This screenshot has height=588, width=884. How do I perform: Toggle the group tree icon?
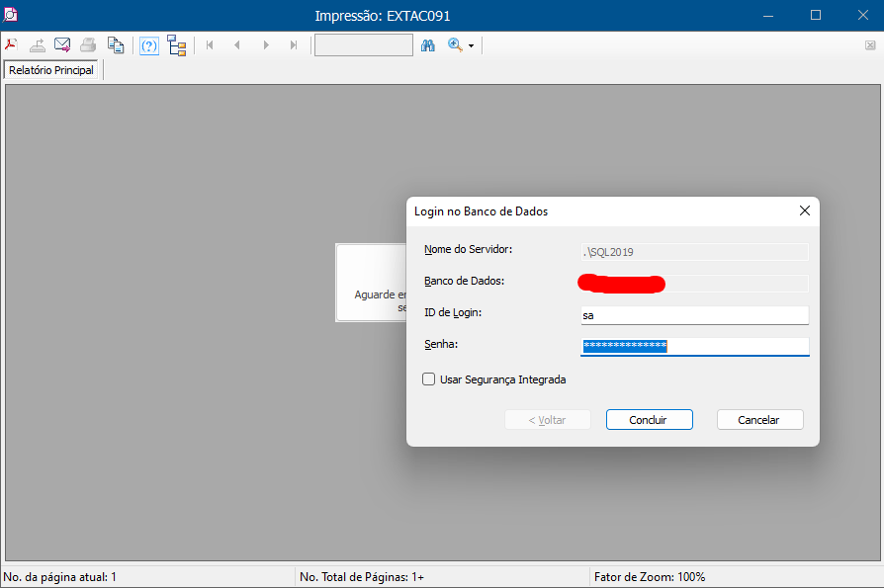tap(177, 45)
